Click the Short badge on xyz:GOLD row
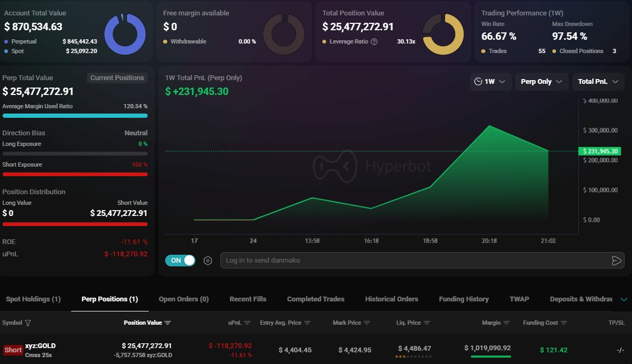 point(13,350)
